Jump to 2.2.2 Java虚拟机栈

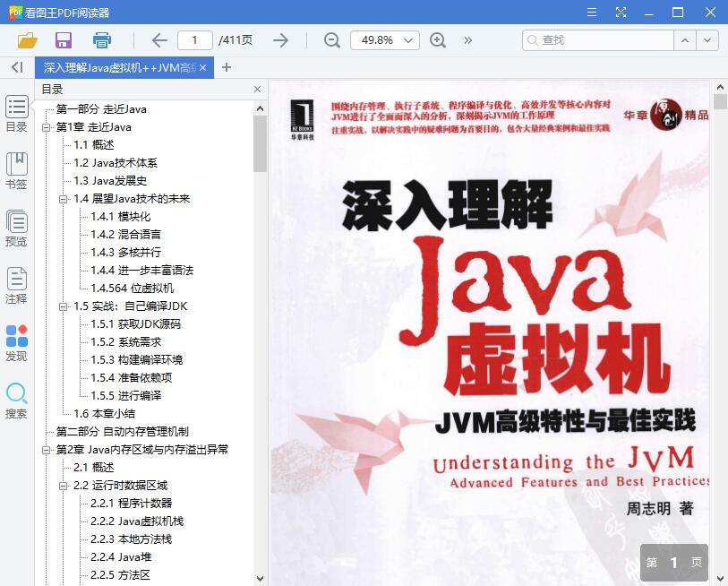pyautogui.click(x=137, y=521)
